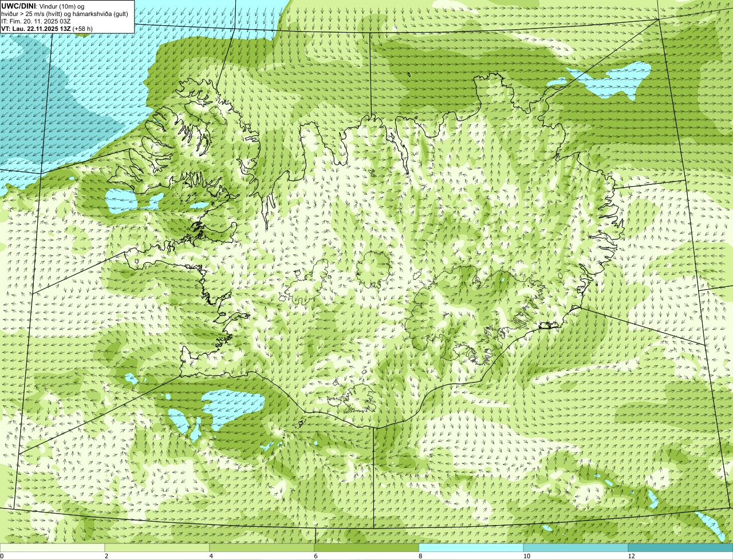Click the 'Vindur (10m) og' text
The width and height of the screenshot is (733, 560).
[62, 6]
